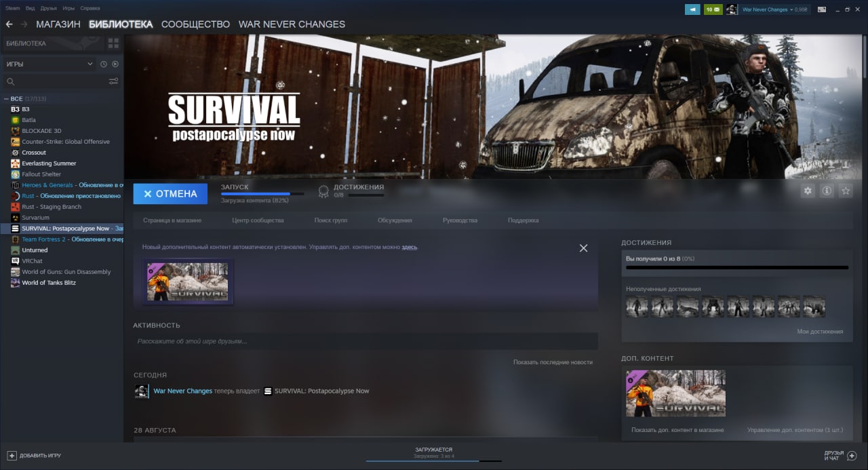The image size is (868, 470).
Task: Focus the library search field
Action: click(x=56, y=81)
